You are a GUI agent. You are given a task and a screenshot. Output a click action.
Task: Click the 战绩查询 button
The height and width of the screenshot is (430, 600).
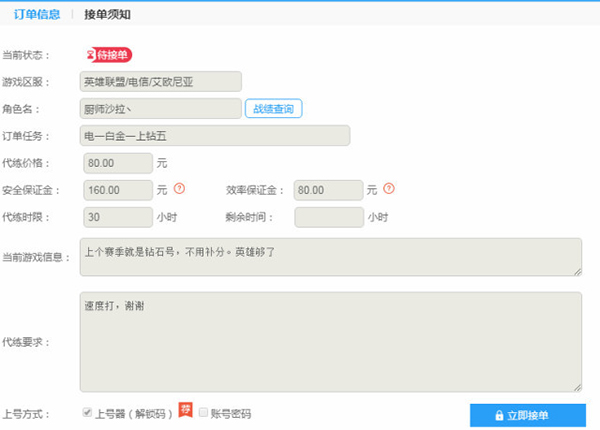[273, 109]
